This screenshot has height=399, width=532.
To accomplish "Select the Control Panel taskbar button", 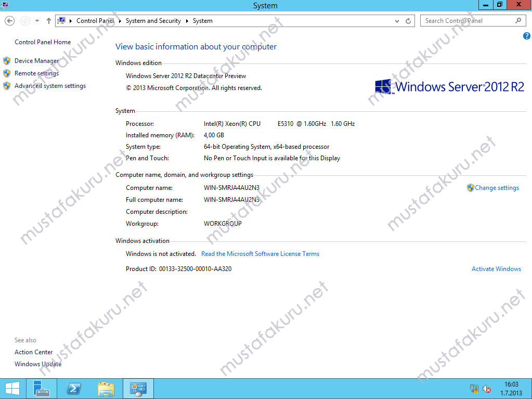I will [x=138, y=389].
